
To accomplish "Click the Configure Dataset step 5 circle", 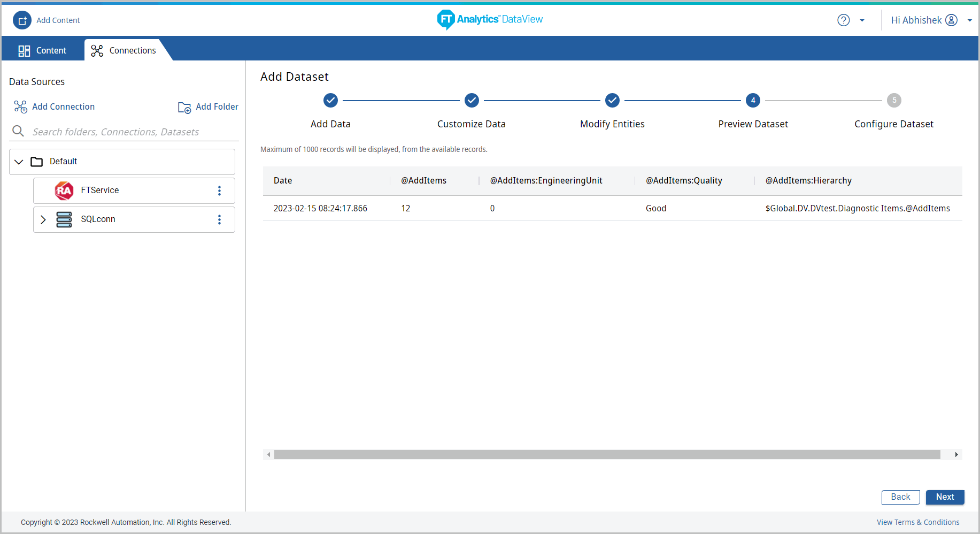I will tap(894, 100).
